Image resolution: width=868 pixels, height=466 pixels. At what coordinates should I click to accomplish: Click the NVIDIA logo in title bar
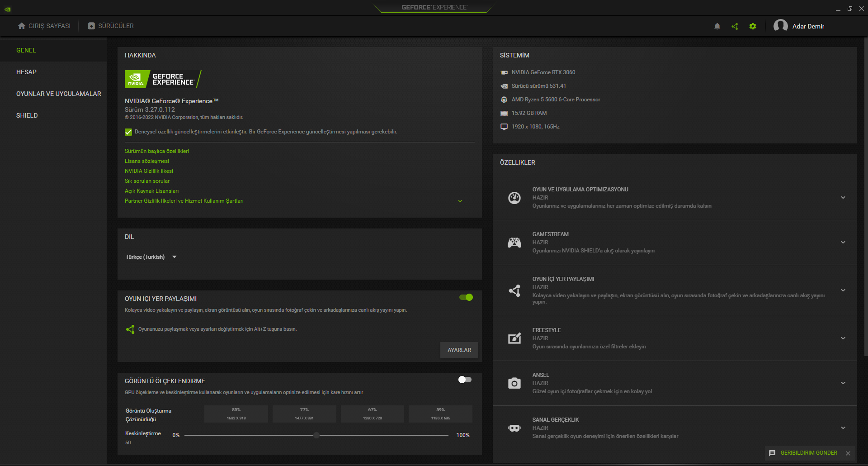(8, 9)
